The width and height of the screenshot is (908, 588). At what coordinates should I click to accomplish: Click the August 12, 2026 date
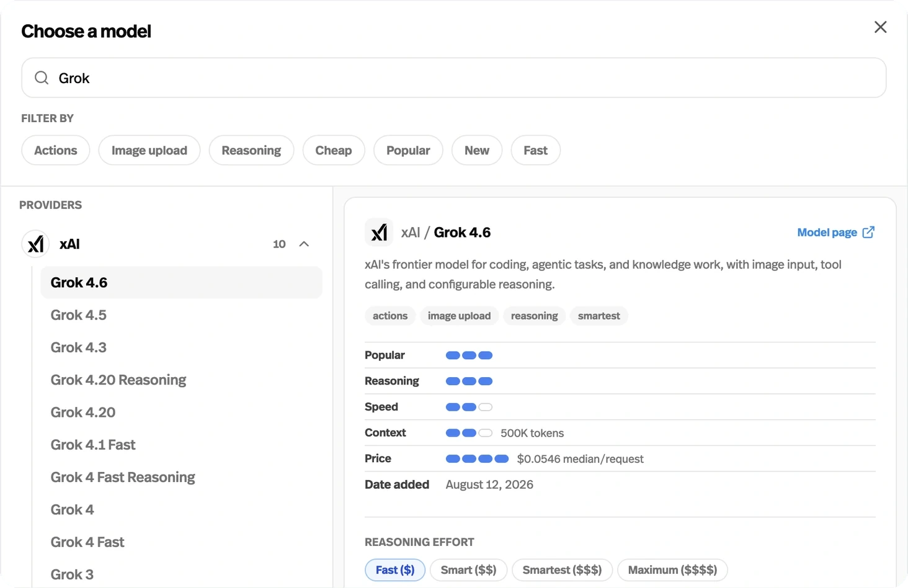tap(489, 484)
